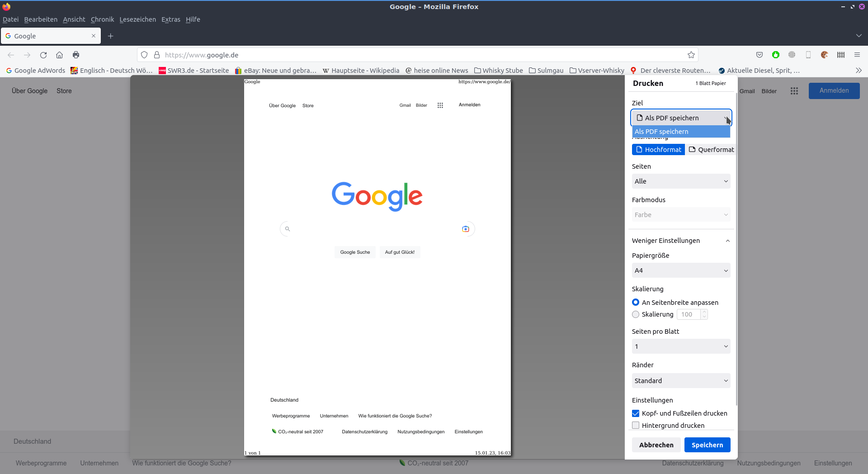Uncheck Kopf- und Fußzeilen drucken
This screenshot has width=868, height=474.
(636, 413)
